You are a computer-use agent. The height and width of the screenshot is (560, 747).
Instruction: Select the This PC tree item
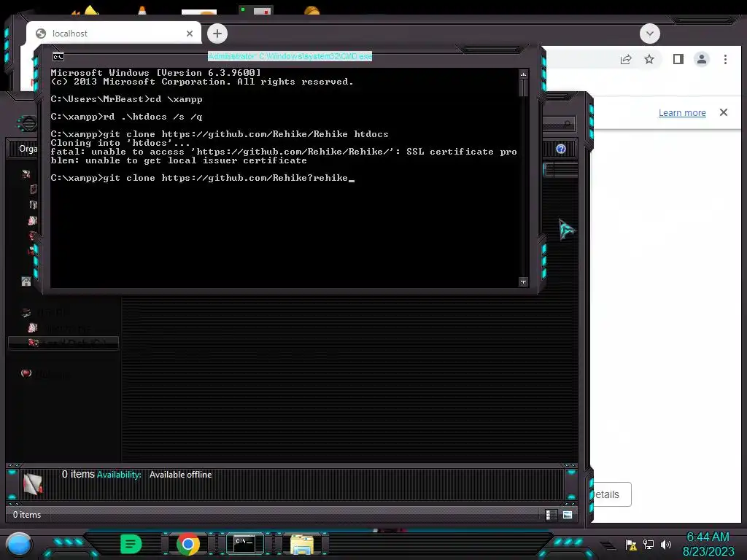pos(45,313)
